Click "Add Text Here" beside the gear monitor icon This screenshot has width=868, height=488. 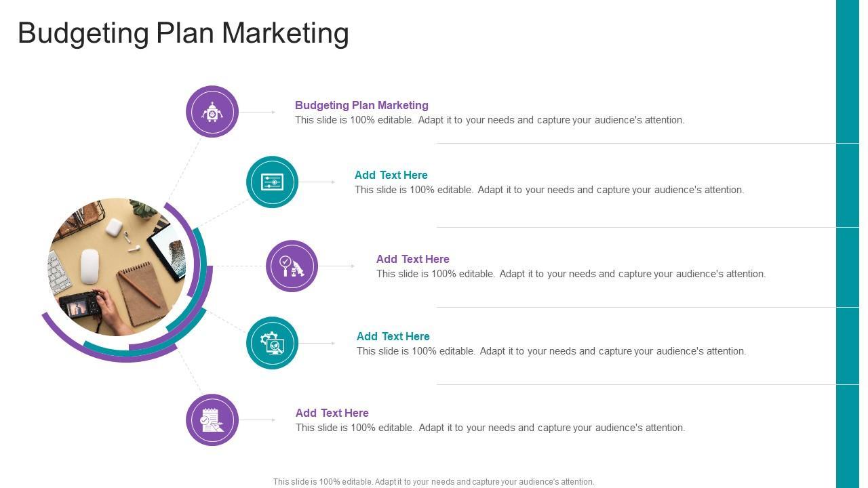[393, 336]
